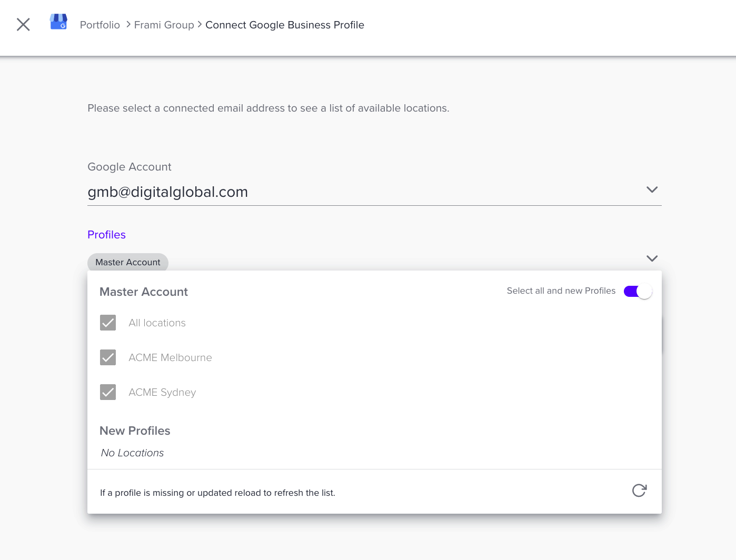The height and width of the screenshot is (560, 736).
Task: Reload the profile list with refresh icon
Action: pos(639,491)
